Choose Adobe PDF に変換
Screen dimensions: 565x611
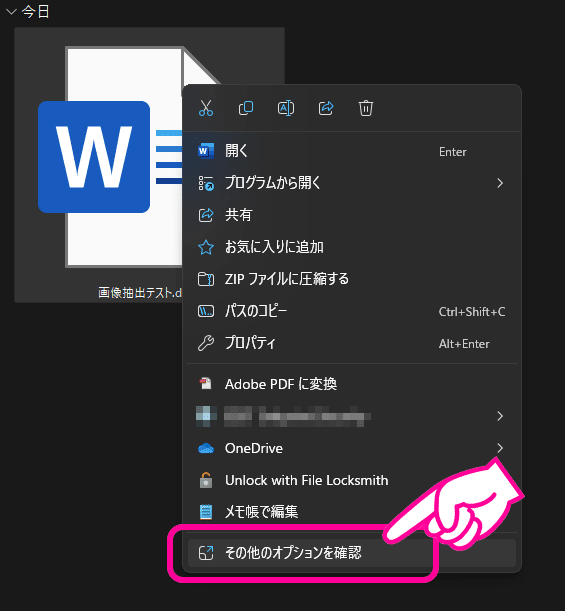pyautogui.click(x=352, y=384)
